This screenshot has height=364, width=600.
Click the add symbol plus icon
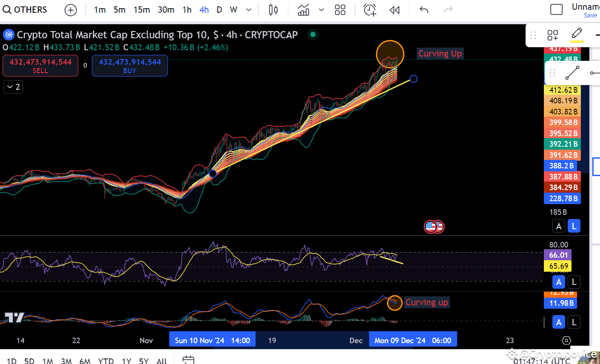(71, 10)
